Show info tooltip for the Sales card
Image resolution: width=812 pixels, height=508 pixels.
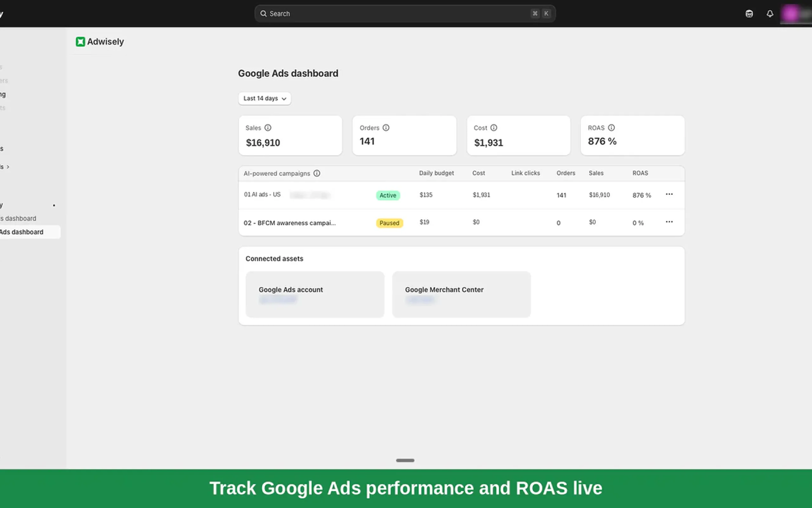point(268,128)
